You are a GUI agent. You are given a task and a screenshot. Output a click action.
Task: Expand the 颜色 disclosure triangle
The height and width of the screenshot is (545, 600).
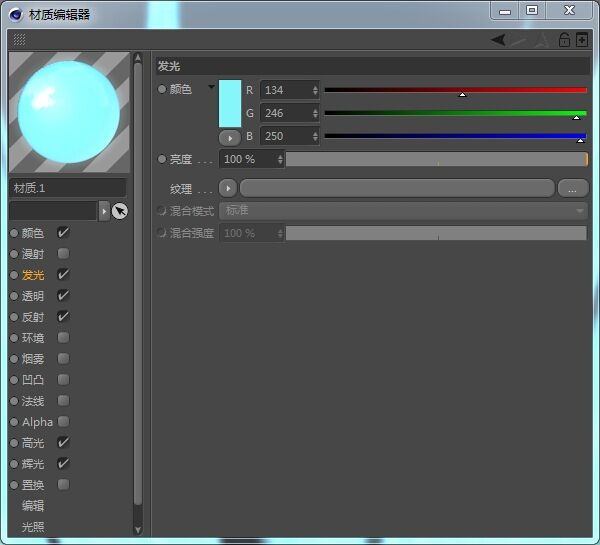(211, 88)
